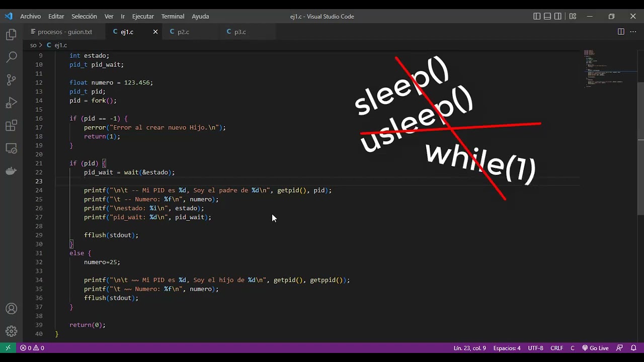Click 'numero=25;' on line 32
The image size is (644, 362).
click(102, 262)
